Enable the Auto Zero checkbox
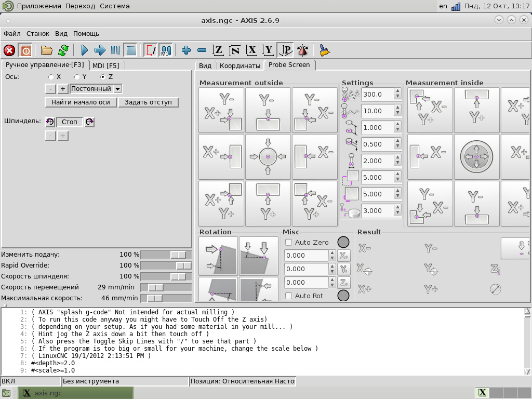 (289, 243)
